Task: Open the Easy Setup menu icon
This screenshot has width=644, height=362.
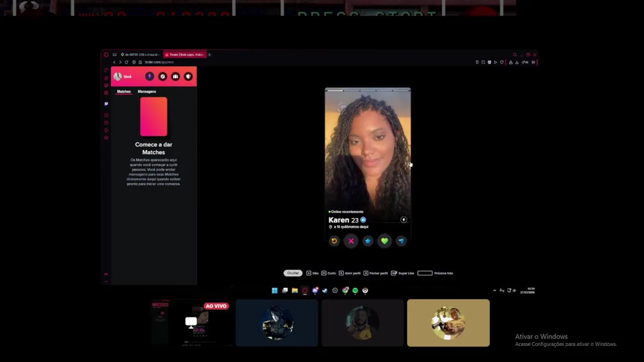Action: [x=533, y=62]
